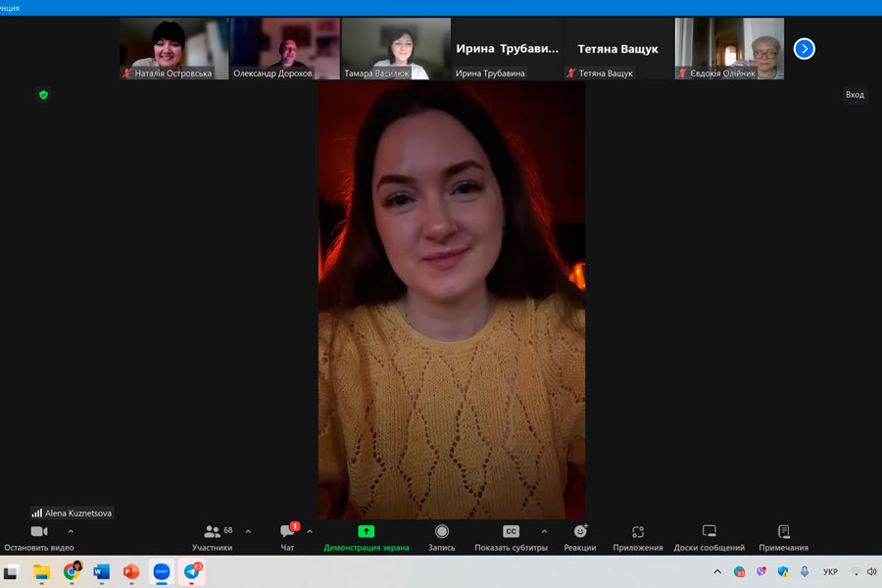
Task: Open Реакции reactions menu
Action: tap(580, 538)
